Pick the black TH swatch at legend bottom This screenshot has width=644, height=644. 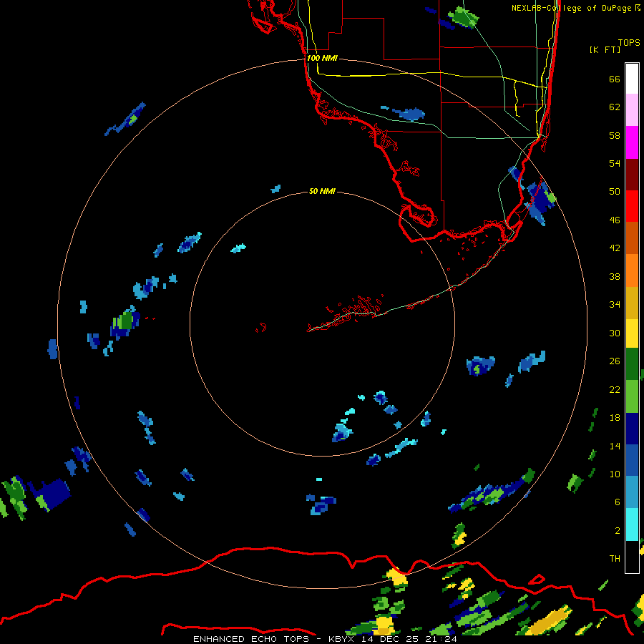(632, 557)
